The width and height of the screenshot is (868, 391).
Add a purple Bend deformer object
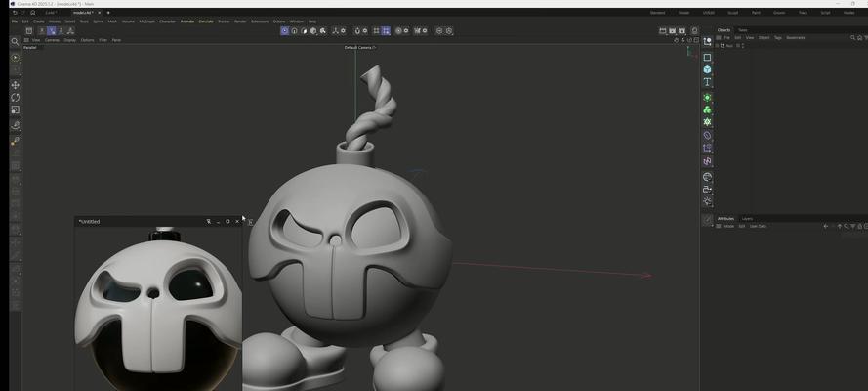(707, 135)
